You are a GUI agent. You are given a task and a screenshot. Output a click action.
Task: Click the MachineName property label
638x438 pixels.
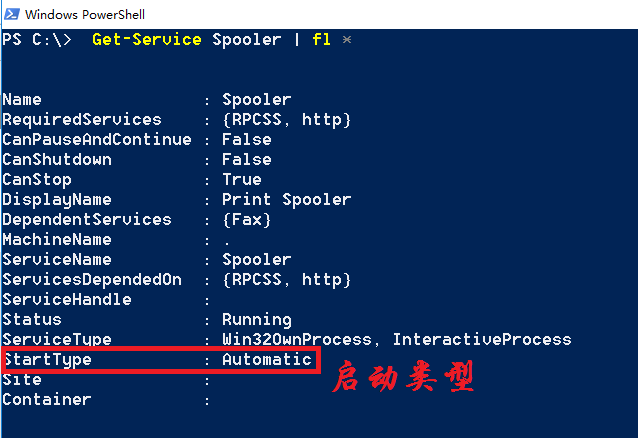(56, 240)
